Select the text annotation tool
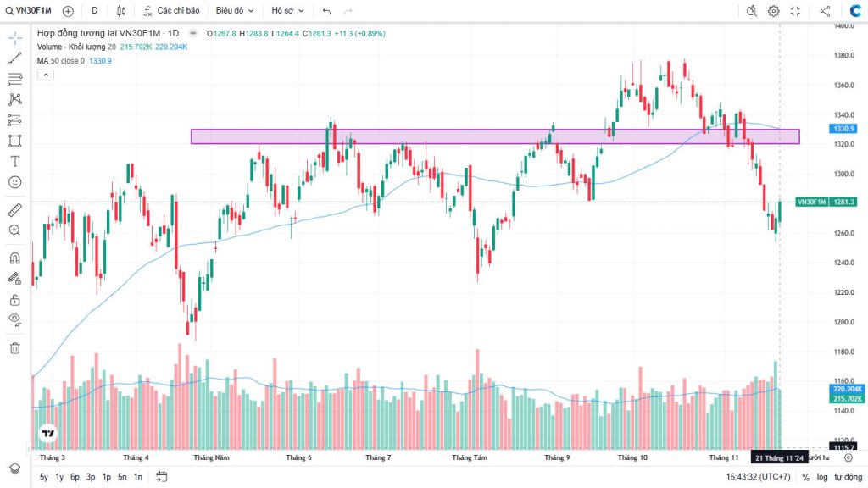This screenshot has width=868, height=488. coord(14,161)
